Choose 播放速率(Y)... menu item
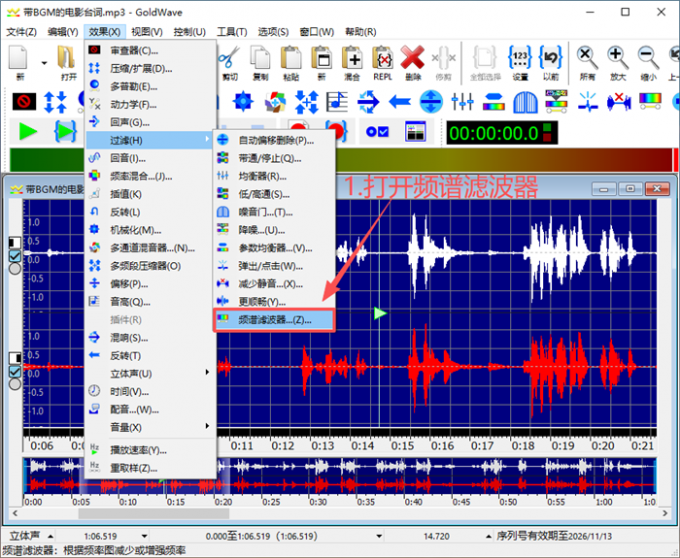The height and width of the screenshot is (558, 680). 150,450
